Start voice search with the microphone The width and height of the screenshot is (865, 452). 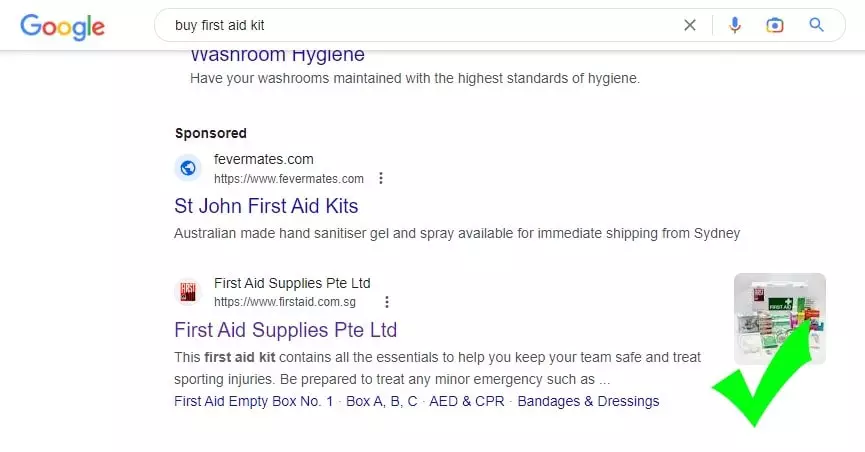click(735, 25)
